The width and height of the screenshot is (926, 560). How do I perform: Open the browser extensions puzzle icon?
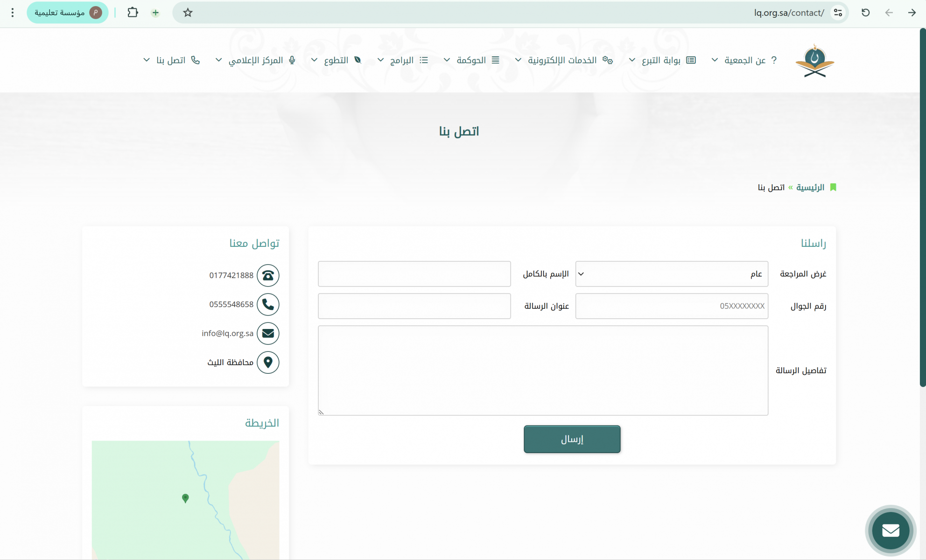[x=133, y=13]
